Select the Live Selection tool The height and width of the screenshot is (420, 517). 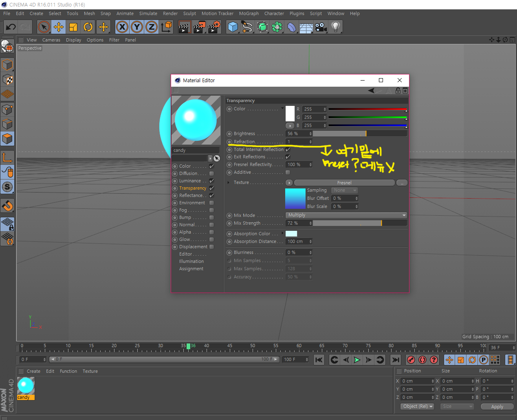44,27
